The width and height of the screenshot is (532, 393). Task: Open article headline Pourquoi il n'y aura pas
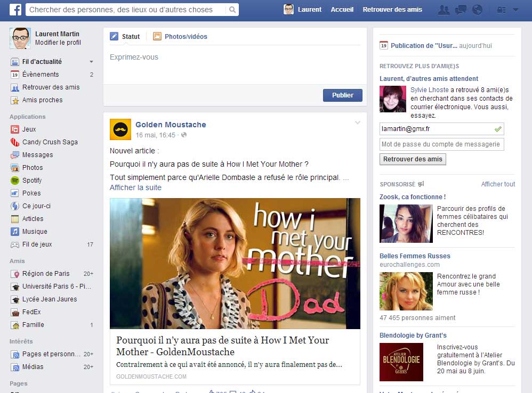[x=223, y=346]
